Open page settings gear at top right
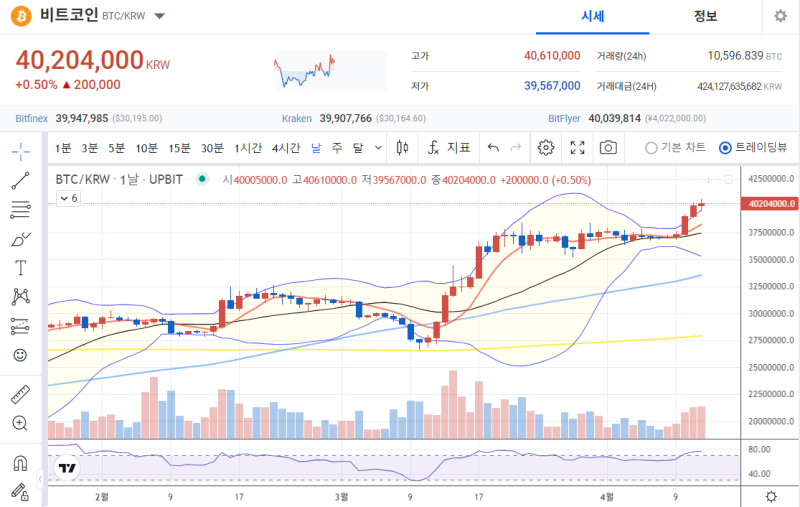This screenshot has width=800, height=507. click(x=780, y=16)
